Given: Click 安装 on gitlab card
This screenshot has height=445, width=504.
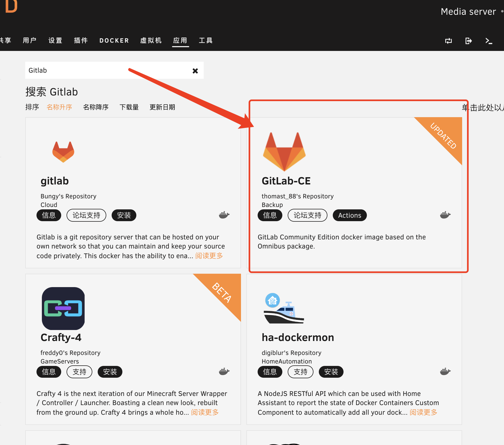Looking at the screenshot, I should [124, 215].
